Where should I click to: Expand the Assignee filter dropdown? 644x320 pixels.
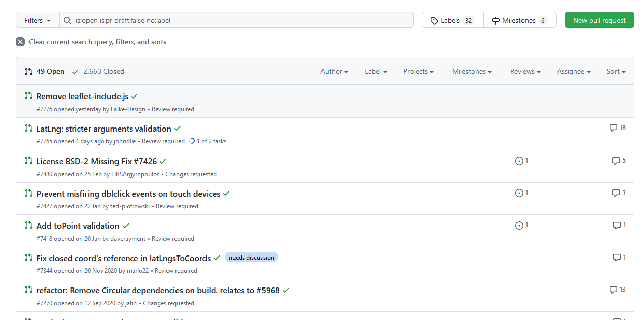(574, 72)
